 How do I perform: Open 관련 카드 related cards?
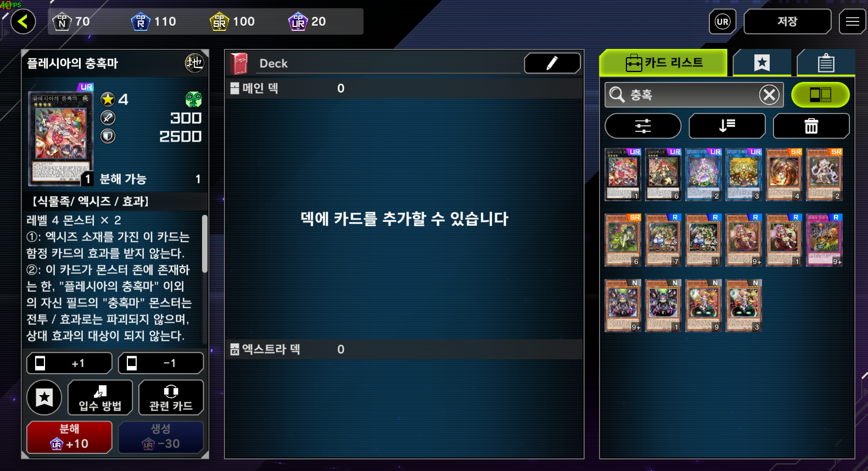(x=171, y=397)
